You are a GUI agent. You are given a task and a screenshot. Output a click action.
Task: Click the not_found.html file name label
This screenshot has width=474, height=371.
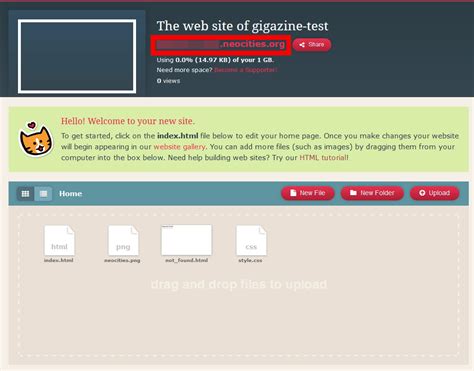click(x=186, y=260)
